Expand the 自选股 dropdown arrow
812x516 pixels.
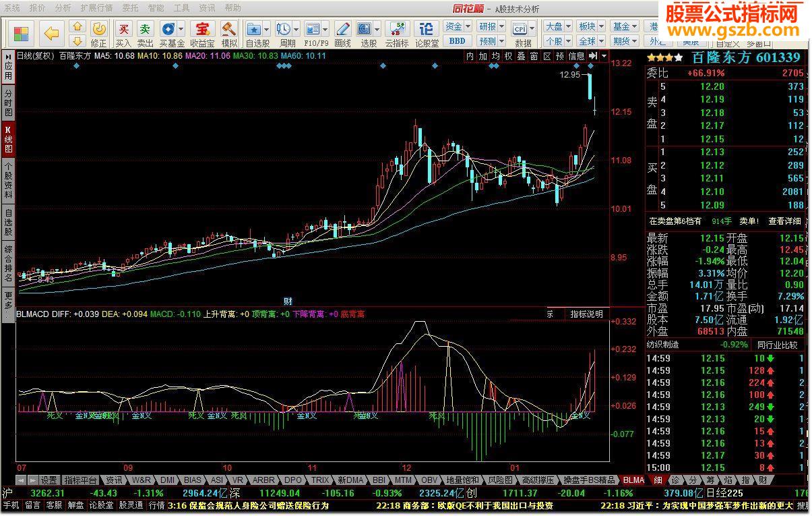click(x=267, y=29)
